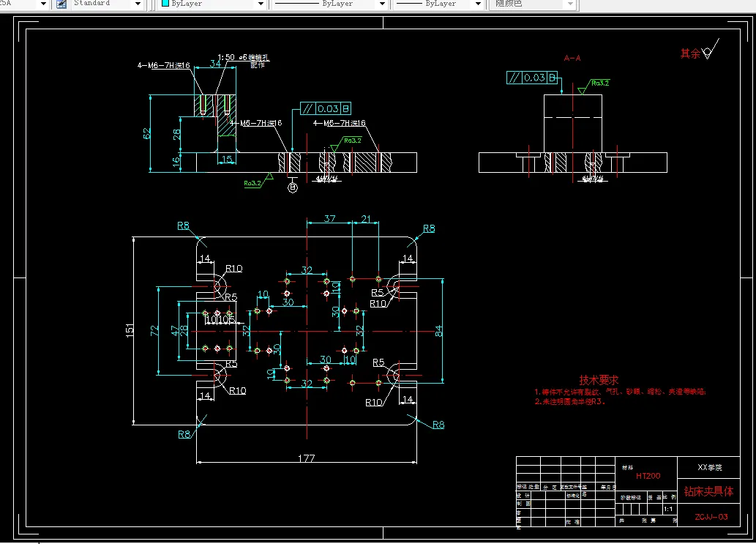Image resolution: width=756 pixels, height=544 pixels.
Task: Open the ByLayer linetype dropdown
Action: 382,4
